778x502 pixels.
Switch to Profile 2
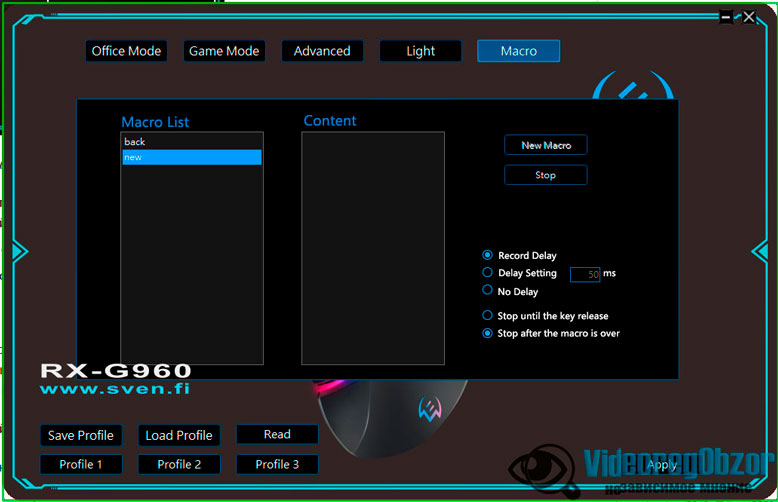tap(179, 464)
